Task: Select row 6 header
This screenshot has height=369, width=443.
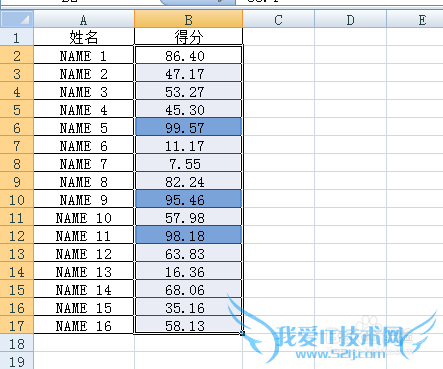Action: pyautogui.click(x=17, y=127)
